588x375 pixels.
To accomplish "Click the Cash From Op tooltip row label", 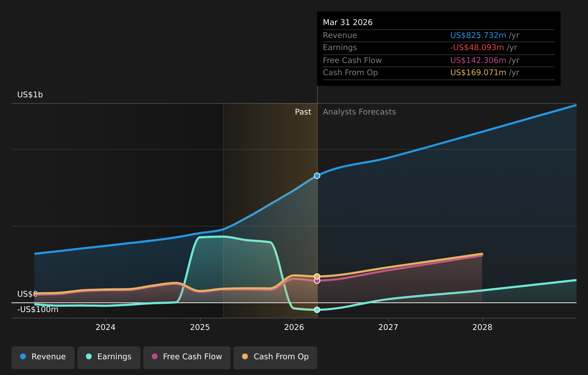I will click(350, 73).
